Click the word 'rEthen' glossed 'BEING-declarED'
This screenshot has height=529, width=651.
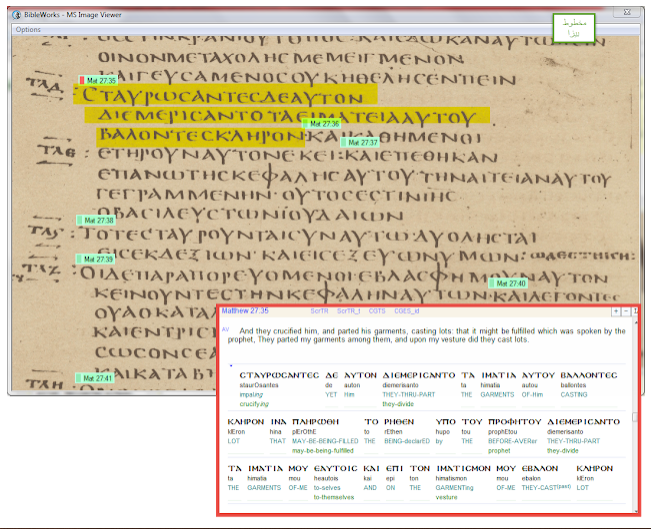tap(393, 432)
